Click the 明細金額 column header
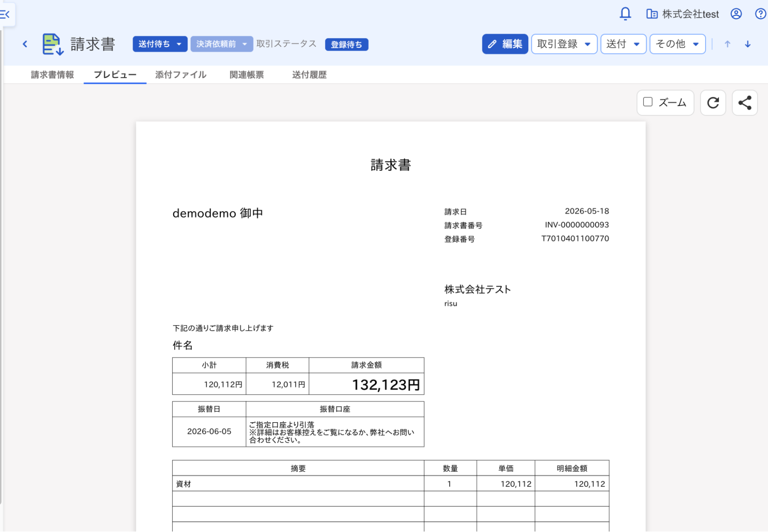This screenshot has height=532, width=768. click(x=572, y=468)
